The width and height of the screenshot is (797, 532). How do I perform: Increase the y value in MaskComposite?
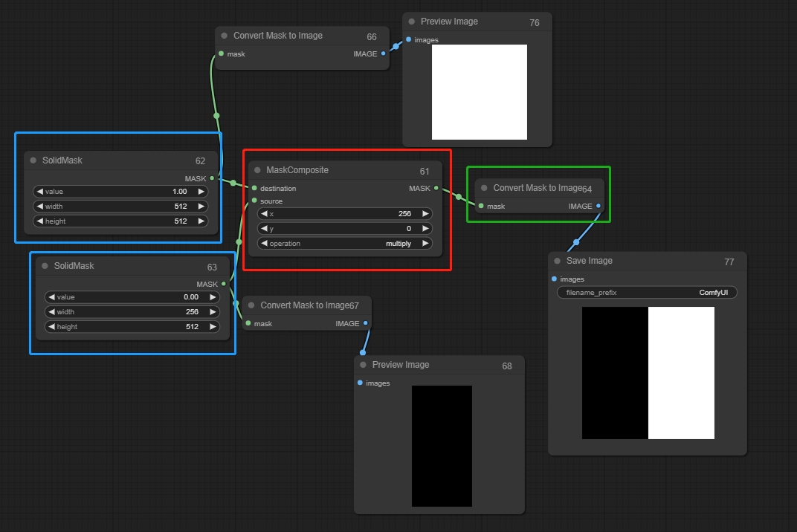tap(425, 229)
